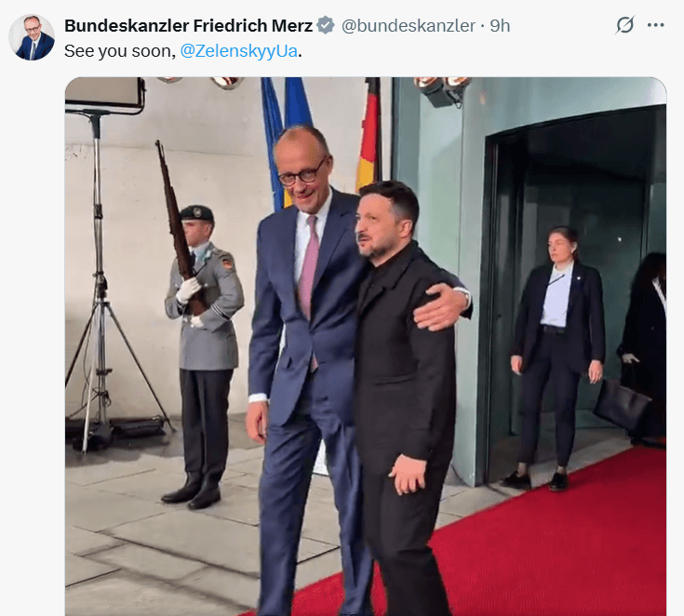Click the soldier's white glove in video

[x=188, y=289]
